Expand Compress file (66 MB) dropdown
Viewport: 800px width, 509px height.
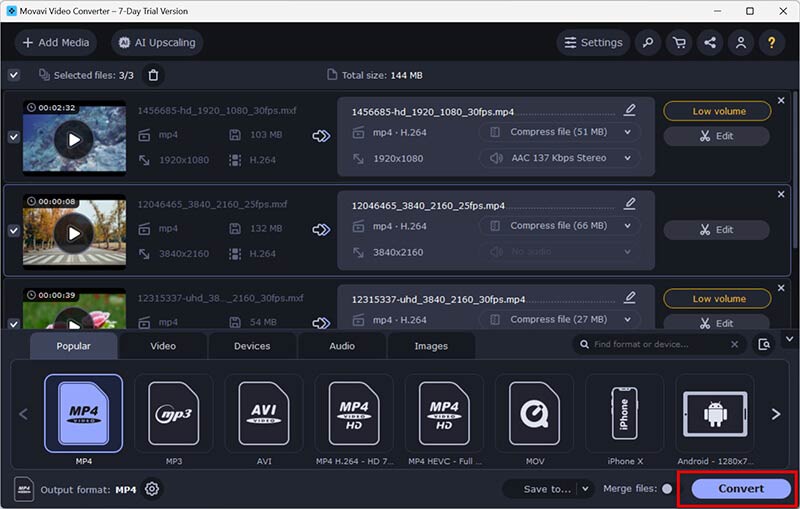coord(628,226)
